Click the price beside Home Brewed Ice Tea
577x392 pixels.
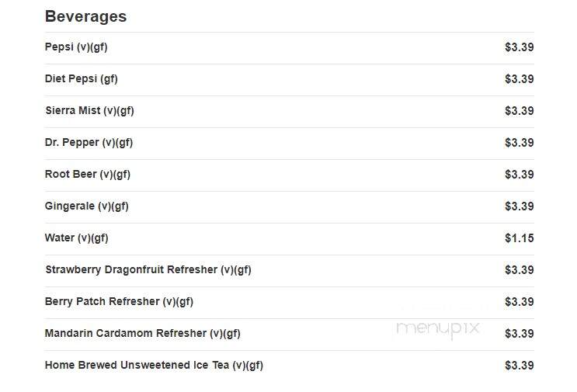pyautogui.click(x=520, y=366)
